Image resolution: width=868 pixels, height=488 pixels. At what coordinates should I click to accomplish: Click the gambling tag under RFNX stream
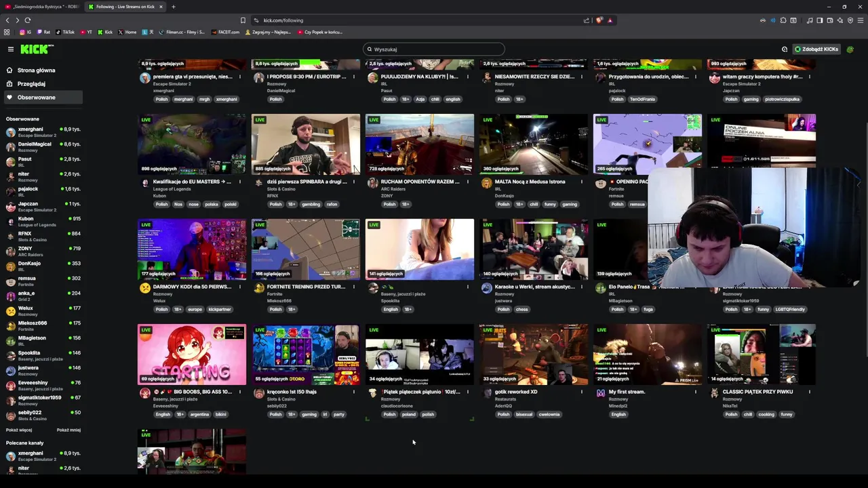pos(311,204)
